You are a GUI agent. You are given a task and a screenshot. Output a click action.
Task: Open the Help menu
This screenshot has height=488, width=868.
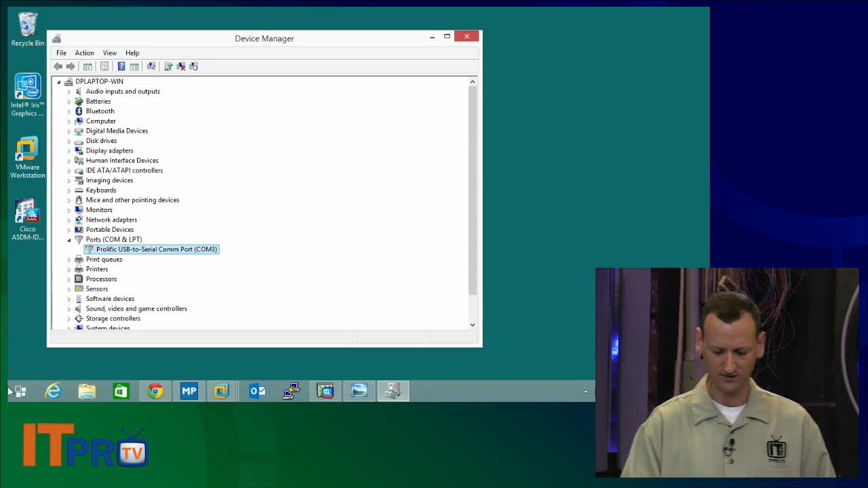pos(132,53)
